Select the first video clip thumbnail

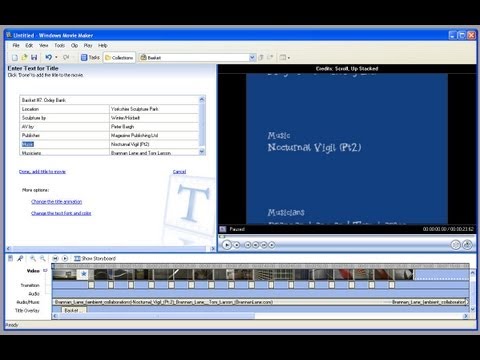pos(64,274)
